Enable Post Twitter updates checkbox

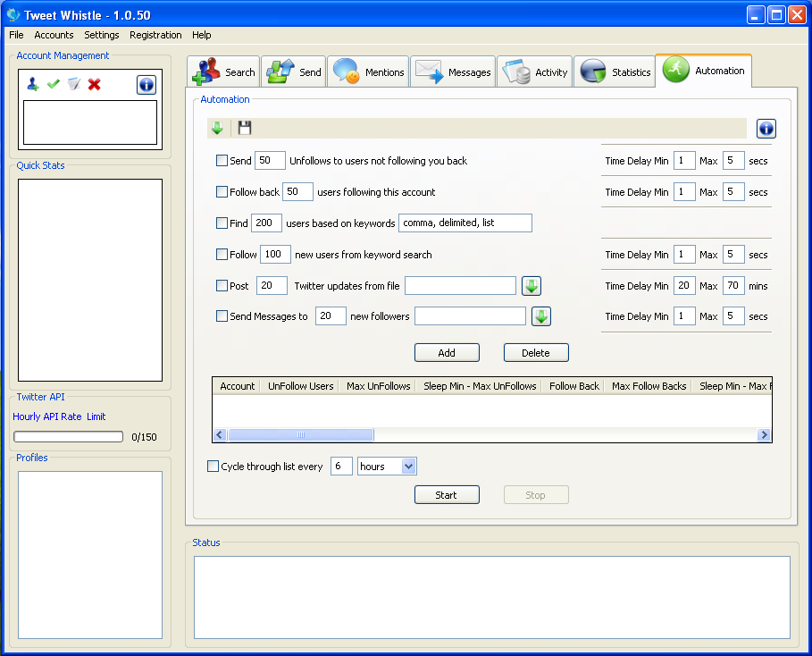(x=222, y=285)
